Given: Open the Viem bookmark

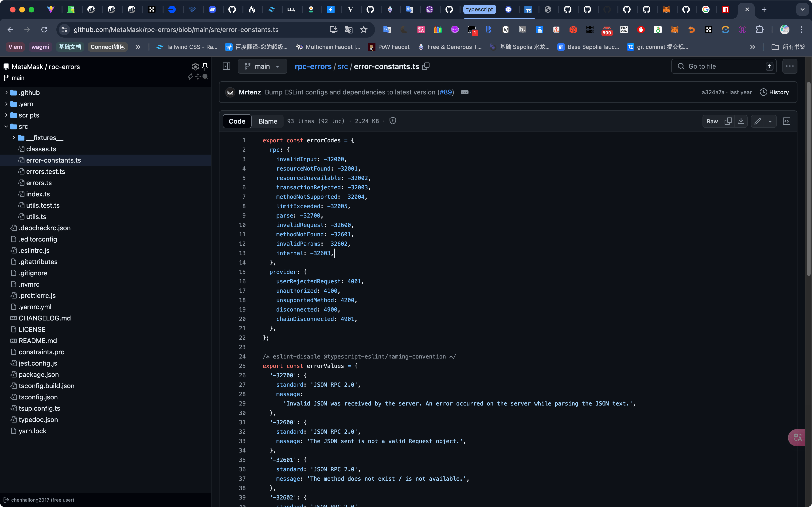Looking at the screenshot, I should 15,47.
